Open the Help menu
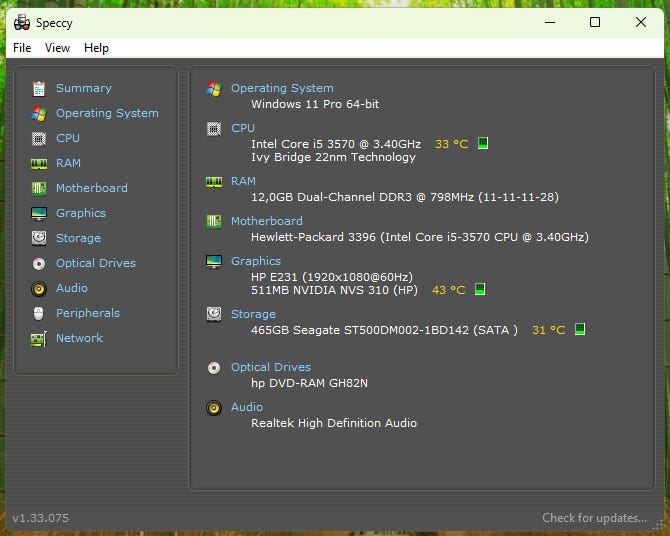 pos(96,48)
